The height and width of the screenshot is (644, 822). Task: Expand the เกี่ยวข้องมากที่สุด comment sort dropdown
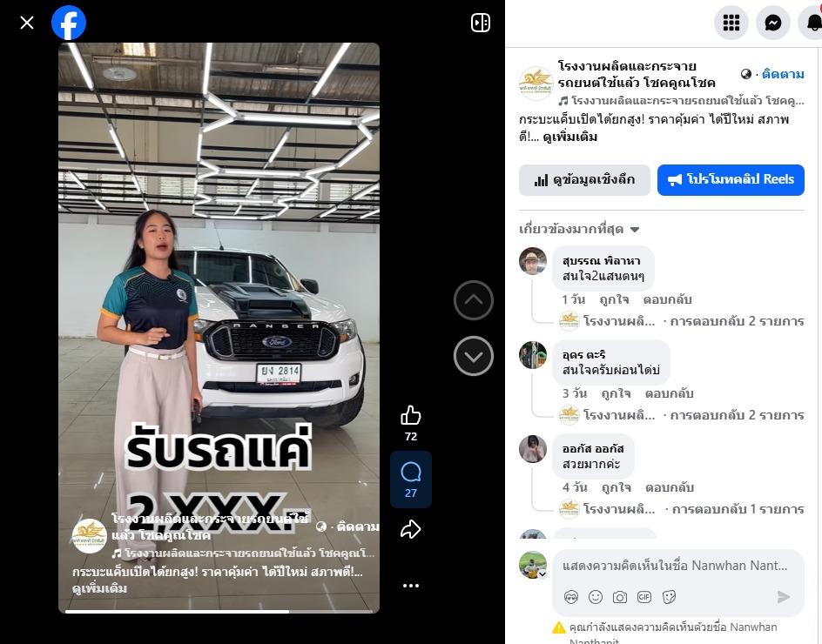pos(579,230)
